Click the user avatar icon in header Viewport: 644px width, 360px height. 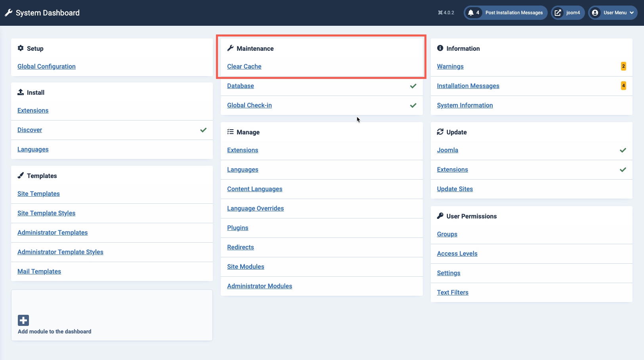[x=595, y=13]
